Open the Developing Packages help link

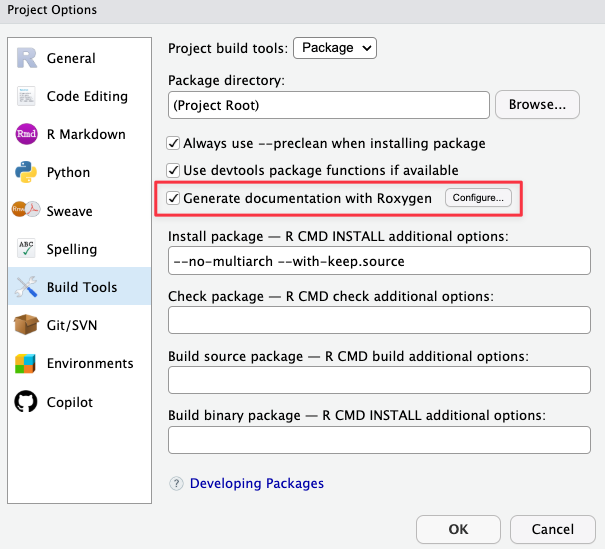[257, 484]
